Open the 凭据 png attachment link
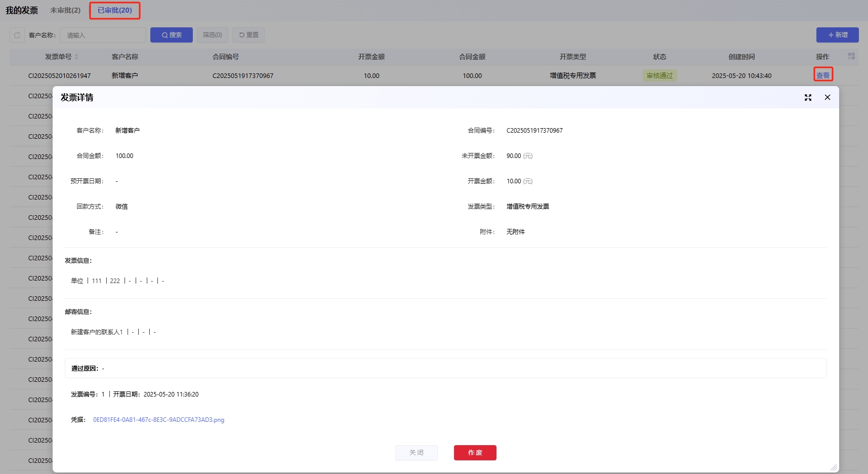868x474 pixels. tap(158, 420)
